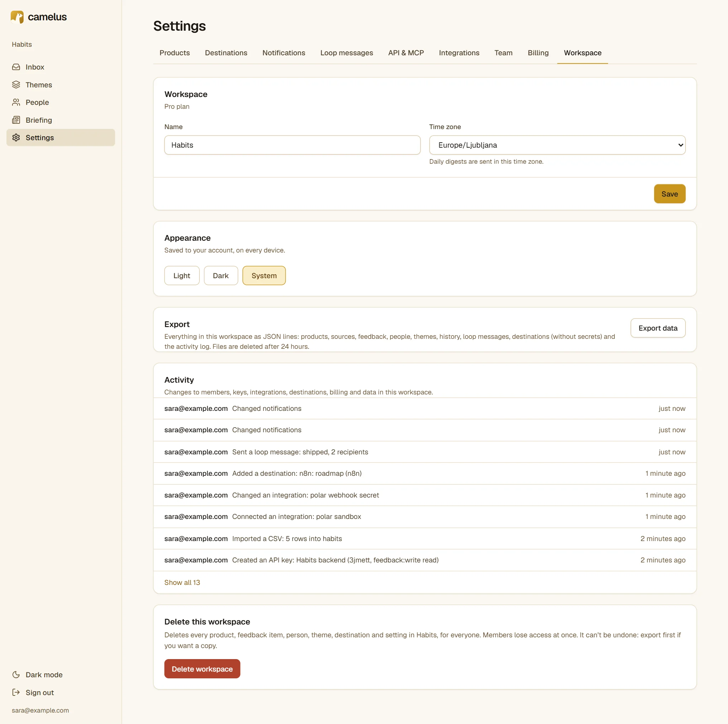Viewport: 728px width, 724px height.
Task: Click the Show all 13 link
Action: [x=182, y=582]
